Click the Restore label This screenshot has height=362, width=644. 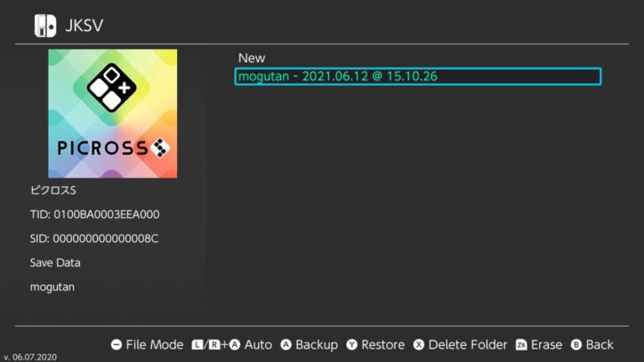click(382, 344)
